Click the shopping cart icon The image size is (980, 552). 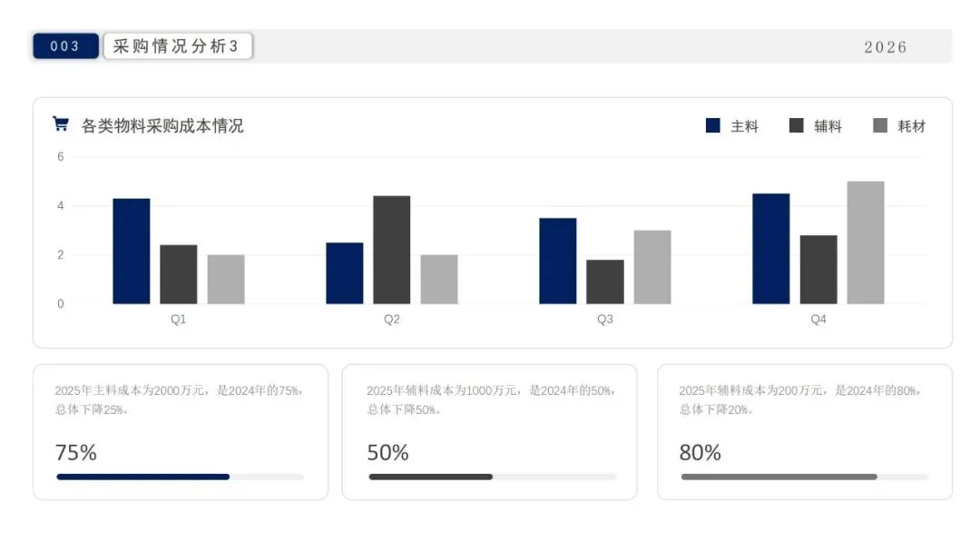coord(61,124)
